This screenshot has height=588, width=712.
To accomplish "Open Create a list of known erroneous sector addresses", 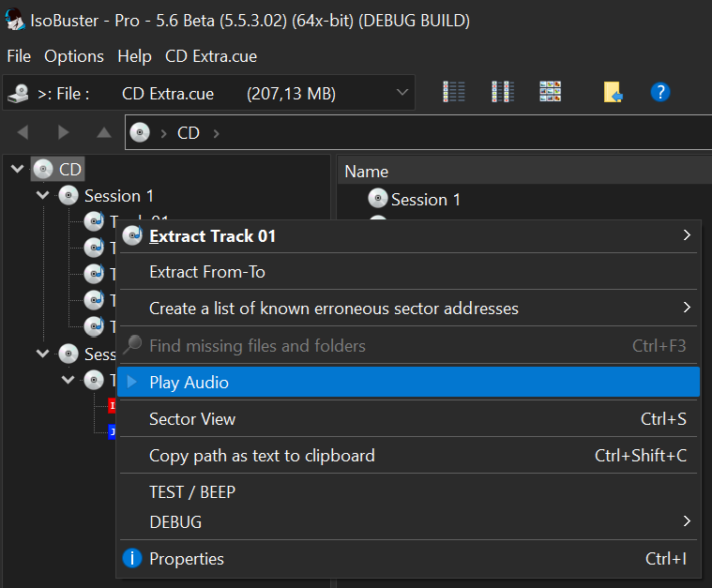I will [x=408, y=309].
